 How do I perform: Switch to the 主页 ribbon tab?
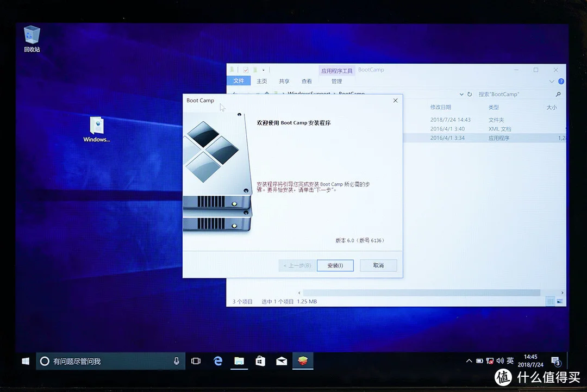point(261,81)
